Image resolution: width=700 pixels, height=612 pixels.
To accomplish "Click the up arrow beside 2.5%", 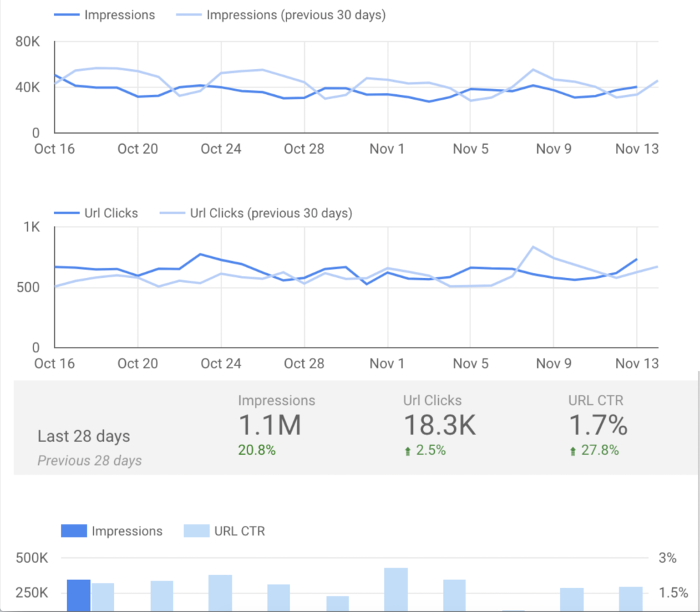I will coord(407,451).
